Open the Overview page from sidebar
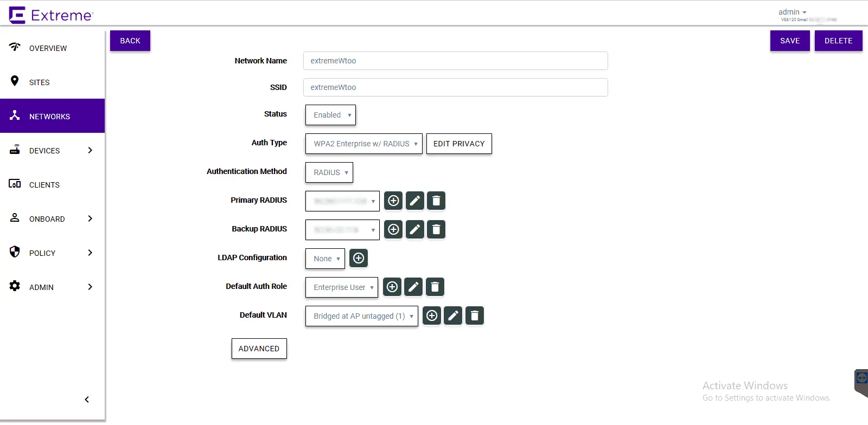This screenshot has width=868, height=425. coord(48,48)
